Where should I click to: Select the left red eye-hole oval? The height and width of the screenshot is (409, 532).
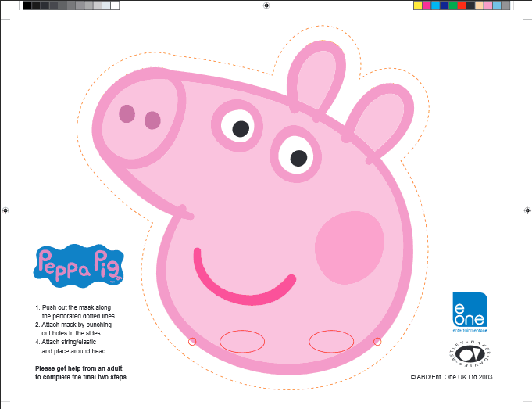coord(242,341)
